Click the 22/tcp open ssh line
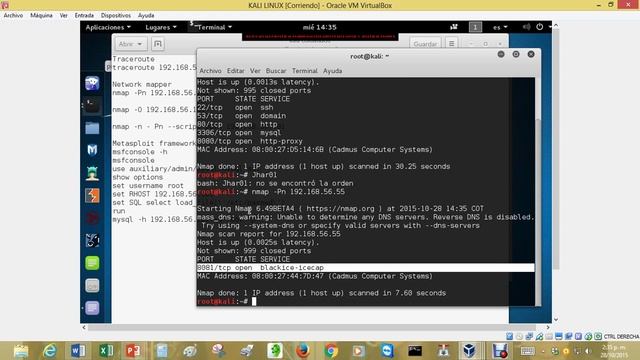Image resolution: width=640 pixels, height=360 pixels. click(x=235, y=107)
